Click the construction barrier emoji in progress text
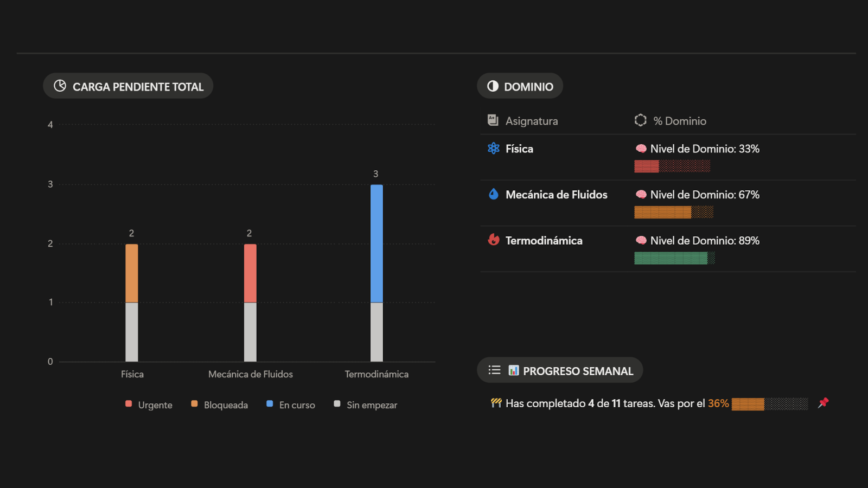This screenshot has height=488, width=868. pos(496,403)
